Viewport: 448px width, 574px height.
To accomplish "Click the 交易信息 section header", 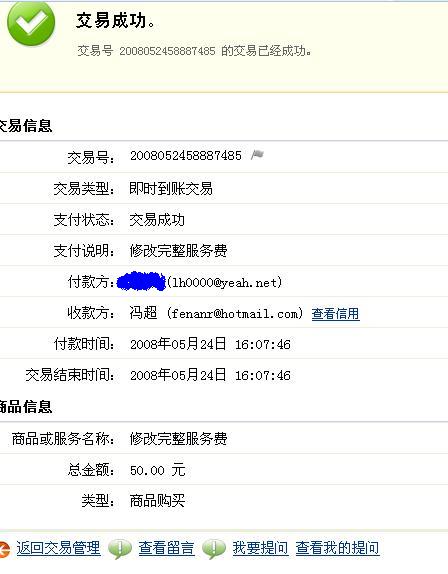I will (26, 126).
